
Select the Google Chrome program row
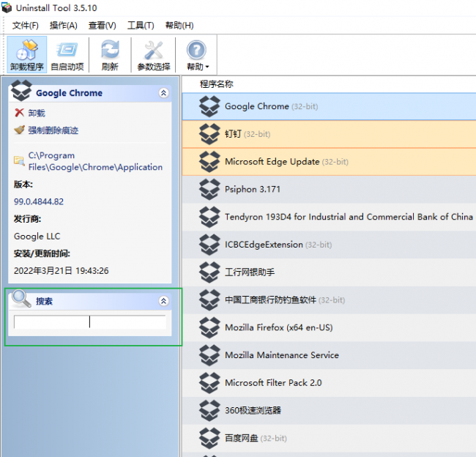pyautogui.click(x=329, y=107)
